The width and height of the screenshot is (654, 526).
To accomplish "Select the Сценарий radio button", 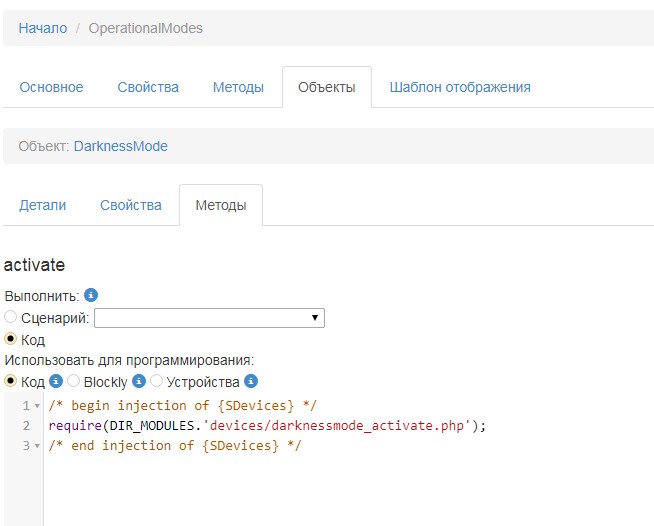I will point(10,317).
